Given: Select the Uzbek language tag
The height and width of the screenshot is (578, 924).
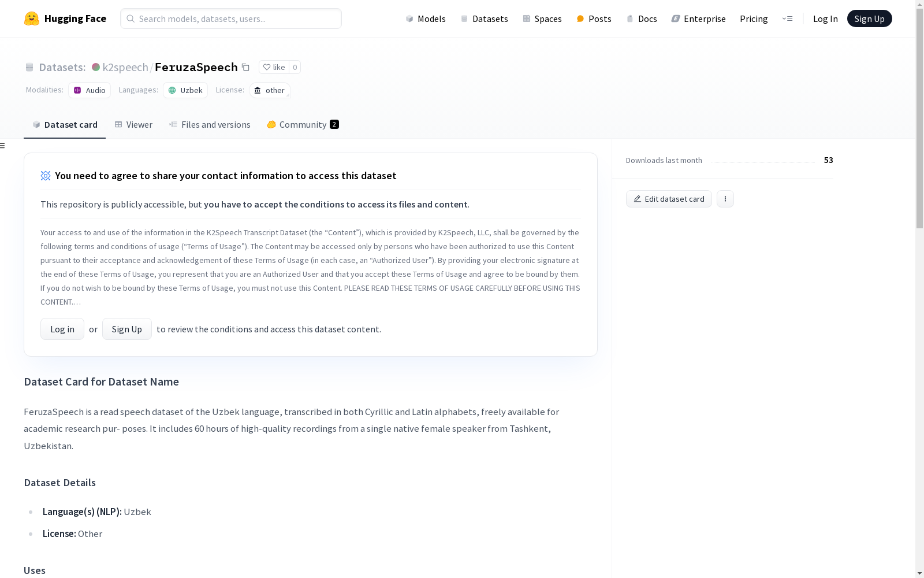Looking at the screenshot, I should pos(185,90).
